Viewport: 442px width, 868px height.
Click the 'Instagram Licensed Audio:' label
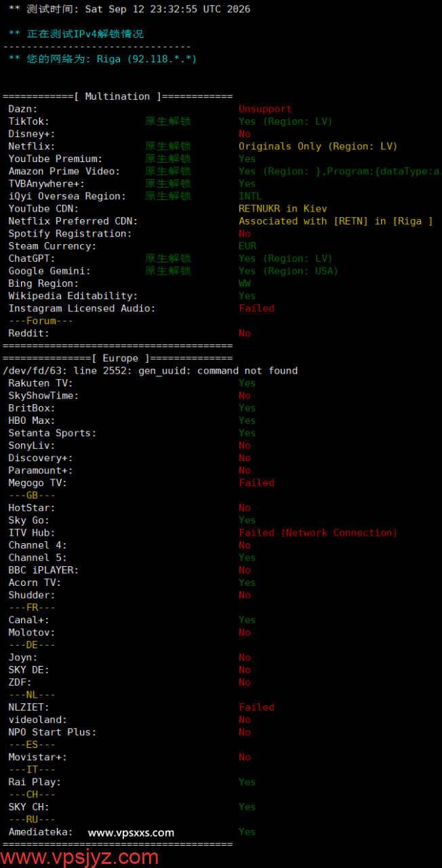pyautogui.click(x=82, y=309)
